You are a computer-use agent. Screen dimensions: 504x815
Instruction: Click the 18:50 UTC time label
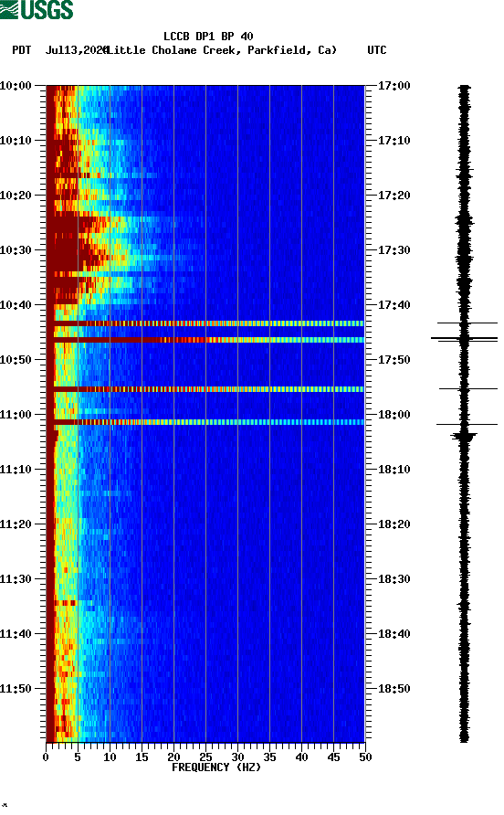[394, 689]
